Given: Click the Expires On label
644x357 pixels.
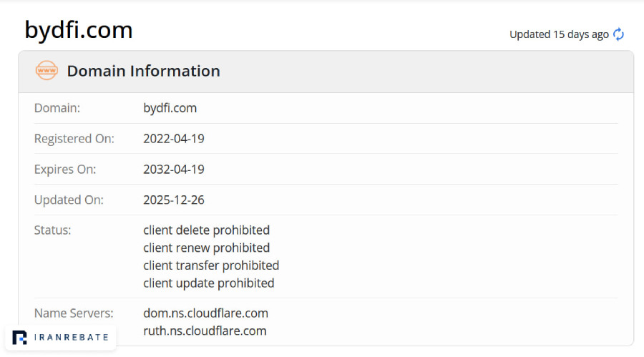Looking at the screenshot, I should coord(65,170).
